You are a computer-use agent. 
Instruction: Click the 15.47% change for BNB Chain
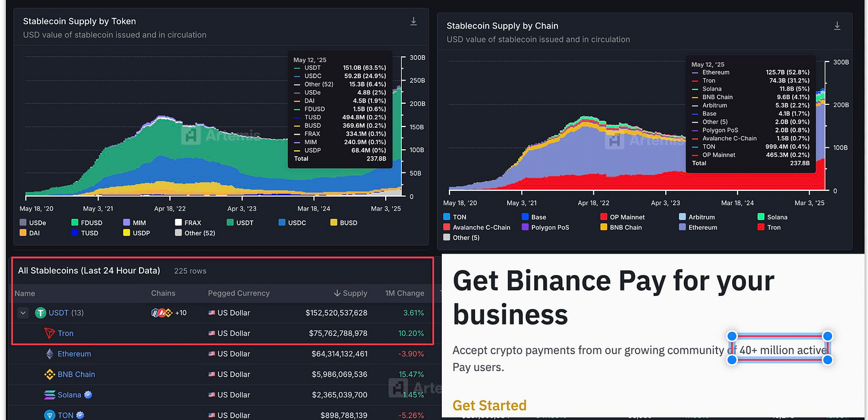click(411, 375)
